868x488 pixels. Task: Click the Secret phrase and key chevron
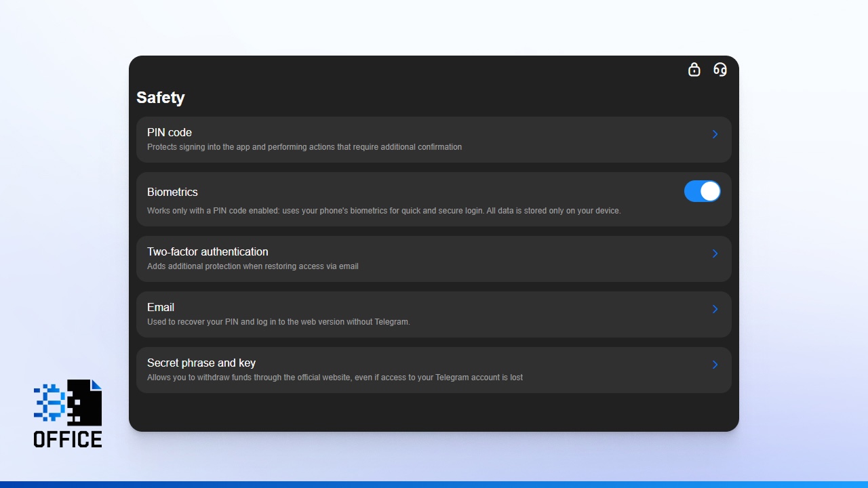(715, 365)
